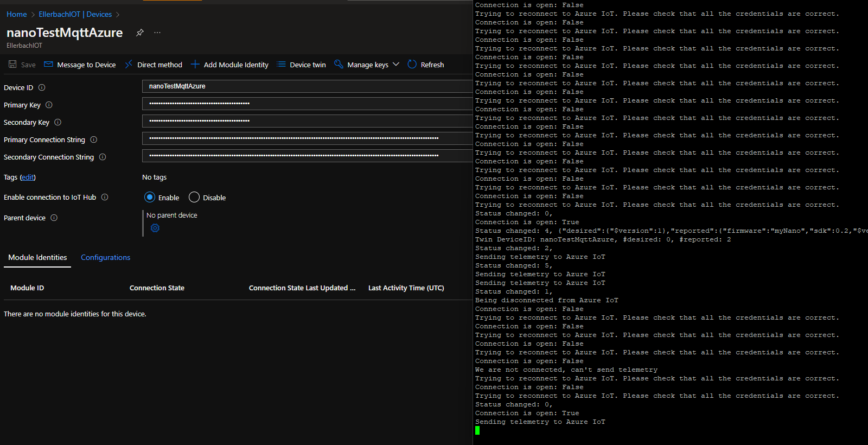Viewport: 868px width, 445px height.
Task: Click 'There are no module identities' message
Action: coord(75,314)
